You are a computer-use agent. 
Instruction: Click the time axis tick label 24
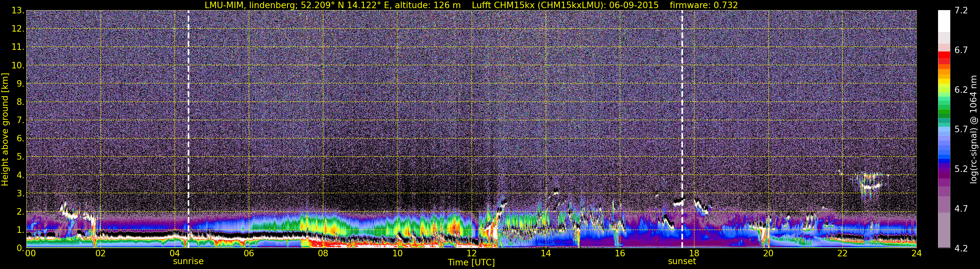tap(917, 253)
